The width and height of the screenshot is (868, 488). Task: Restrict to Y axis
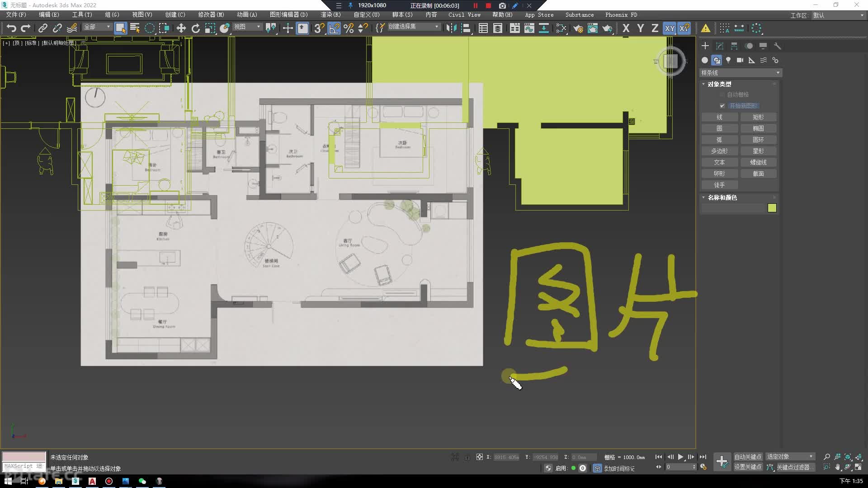(x=641, y=28)
